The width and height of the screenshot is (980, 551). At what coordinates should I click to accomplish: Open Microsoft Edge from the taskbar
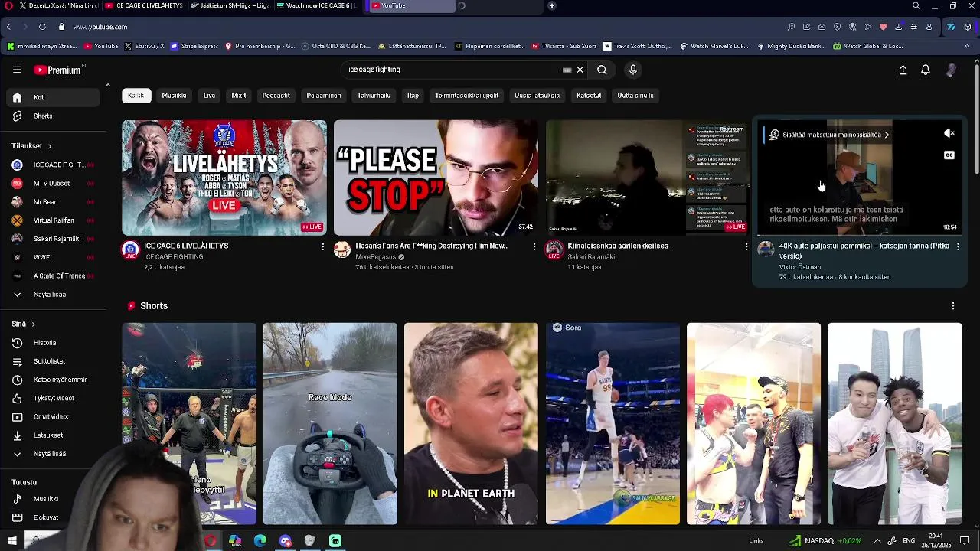click(x=260, y=541)
